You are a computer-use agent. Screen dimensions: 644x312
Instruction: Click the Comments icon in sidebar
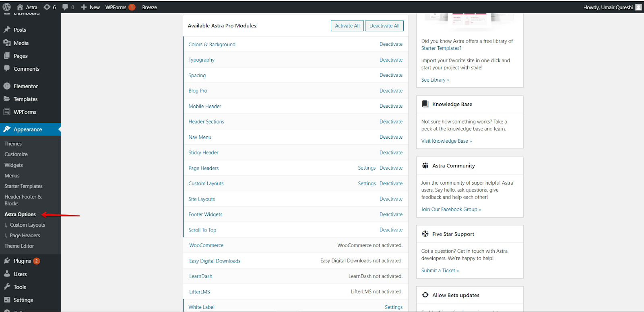(7, 69)
